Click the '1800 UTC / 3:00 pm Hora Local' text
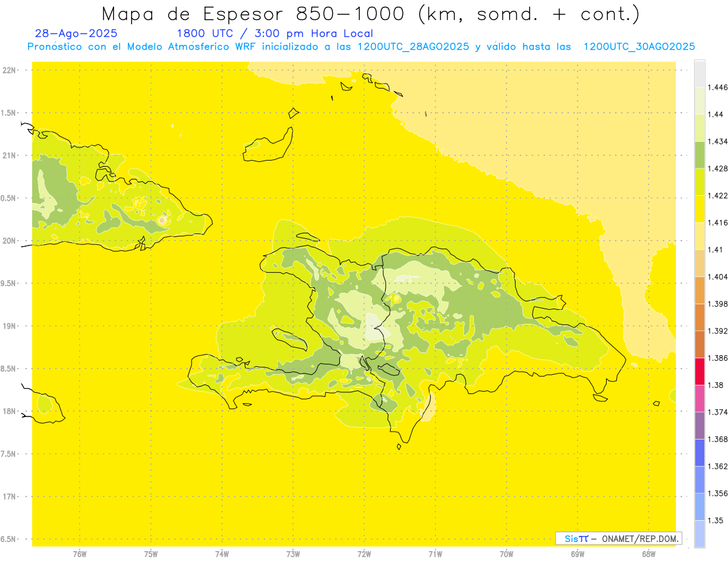This screenshot has height=562, width=728. [275, 33]
